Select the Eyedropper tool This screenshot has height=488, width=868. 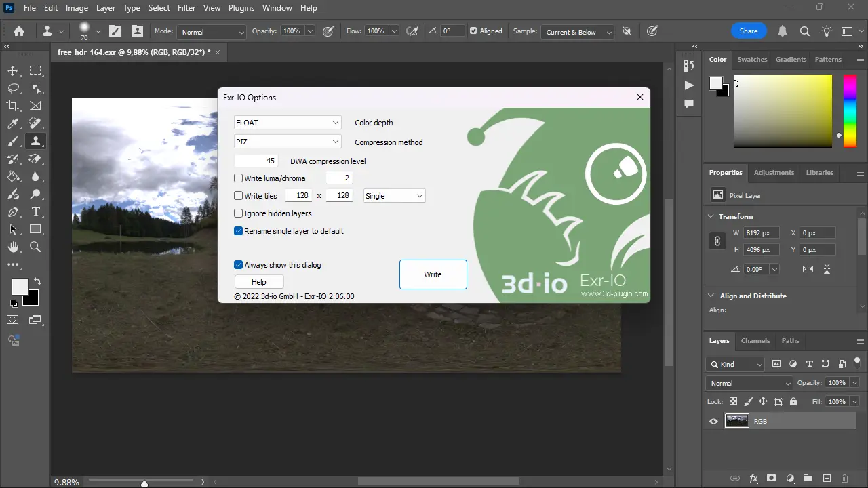pos(13,123)
